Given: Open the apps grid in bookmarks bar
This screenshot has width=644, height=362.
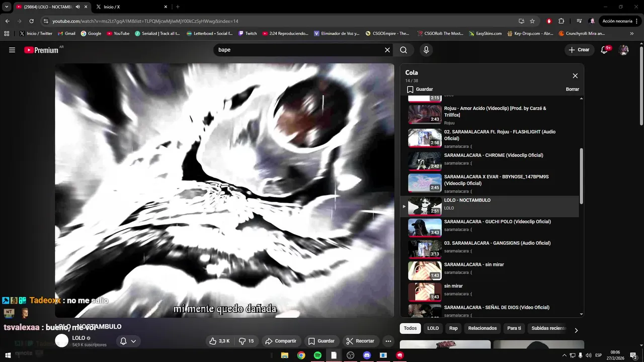Looking at the screenshot, I should pos(7,34).
